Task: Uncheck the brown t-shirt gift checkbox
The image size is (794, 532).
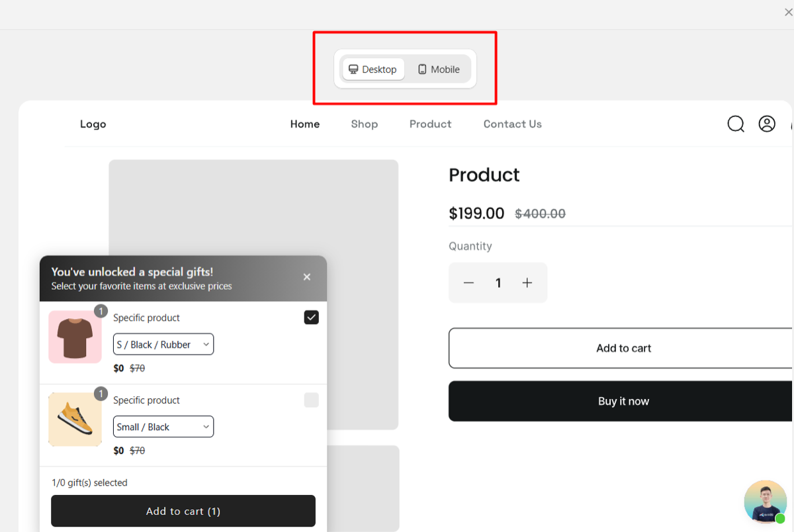Action: click(312, 318)
